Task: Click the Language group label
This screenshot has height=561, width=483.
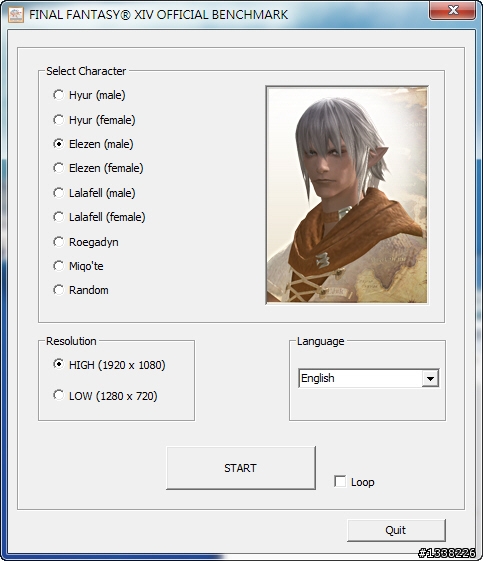Action: 321,341
